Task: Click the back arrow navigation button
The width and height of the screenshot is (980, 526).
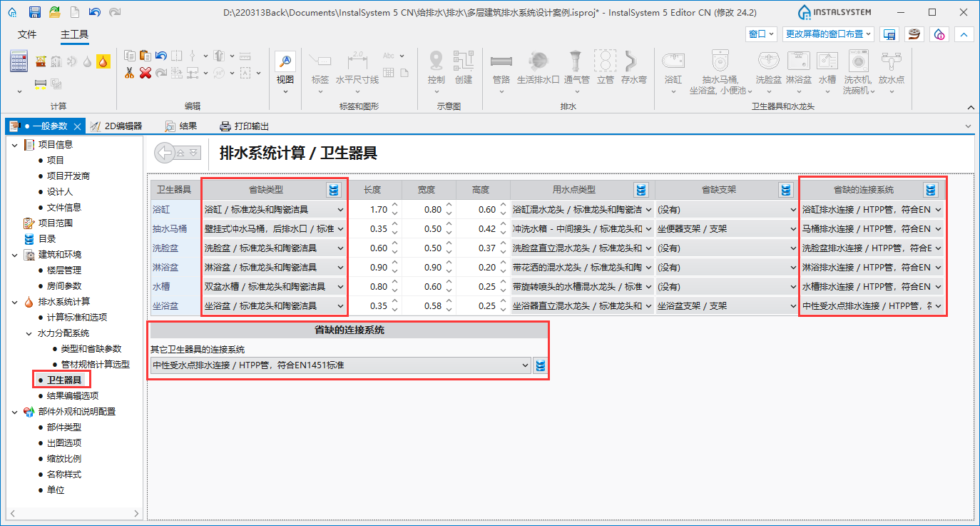Action: coord(165,152)
